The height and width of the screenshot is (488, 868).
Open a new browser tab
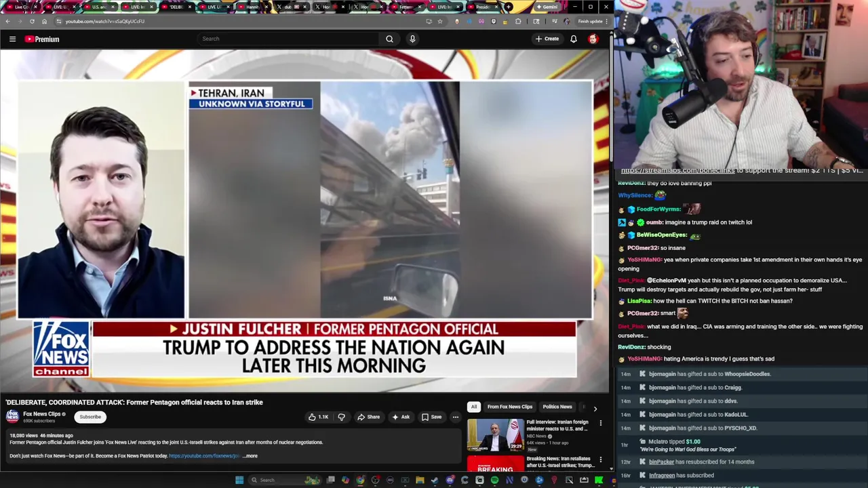509,7
